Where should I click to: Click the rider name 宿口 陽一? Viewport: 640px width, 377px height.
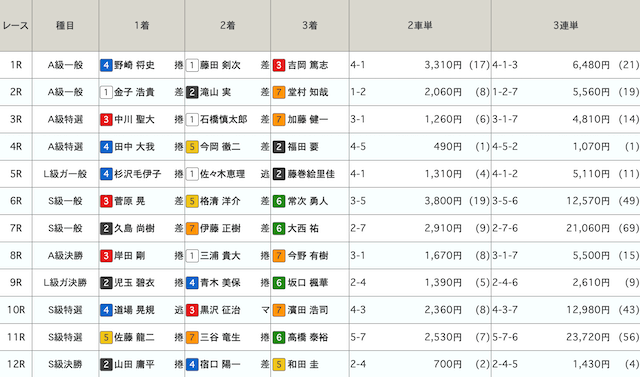pos(220,364)
